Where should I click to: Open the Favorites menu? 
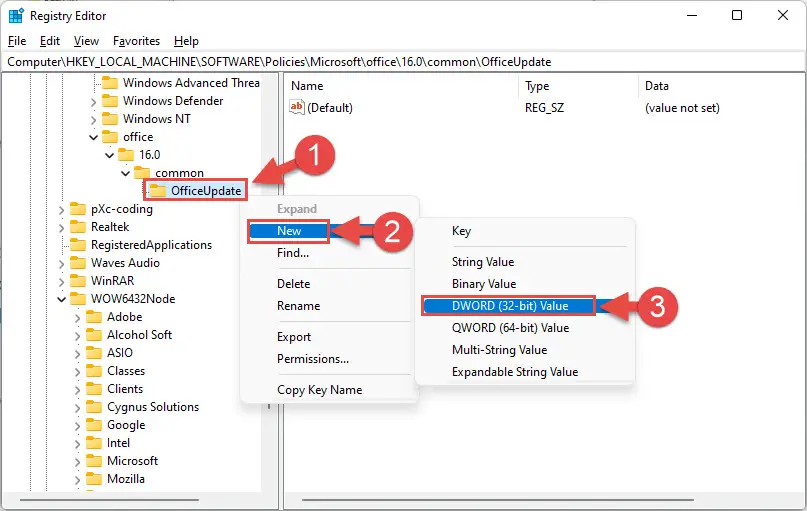pyautogui.click(x=136, y=41)
